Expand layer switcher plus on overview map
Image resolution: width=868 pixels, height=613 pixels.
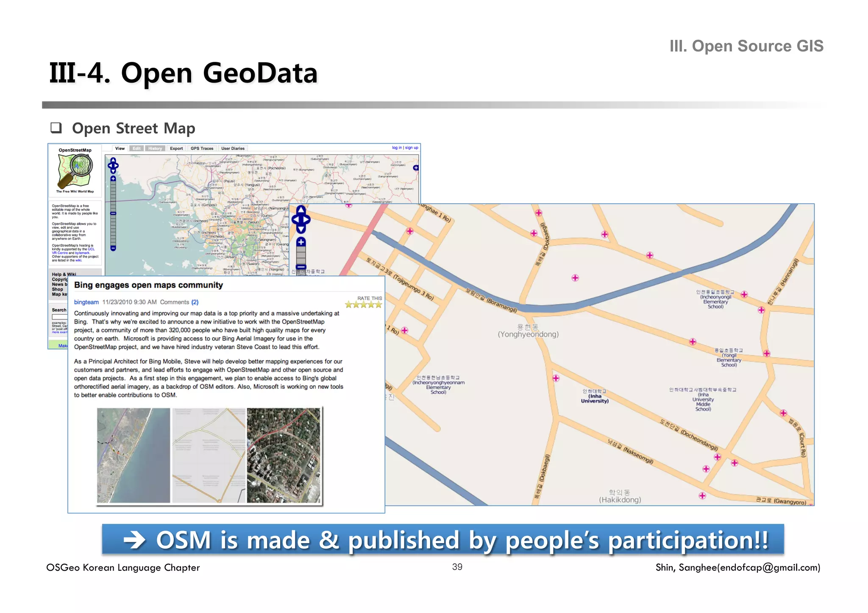416,168
